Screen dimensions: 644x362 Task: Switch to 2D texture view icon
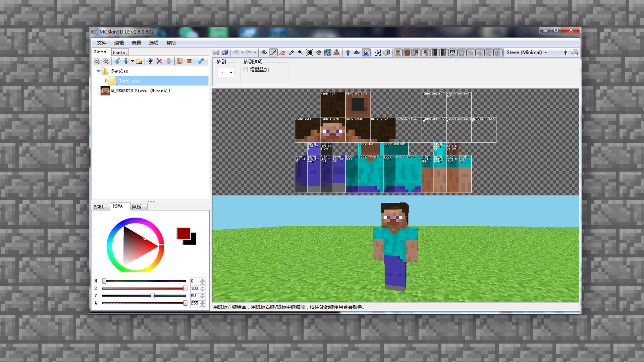click(x=357, y=53)
